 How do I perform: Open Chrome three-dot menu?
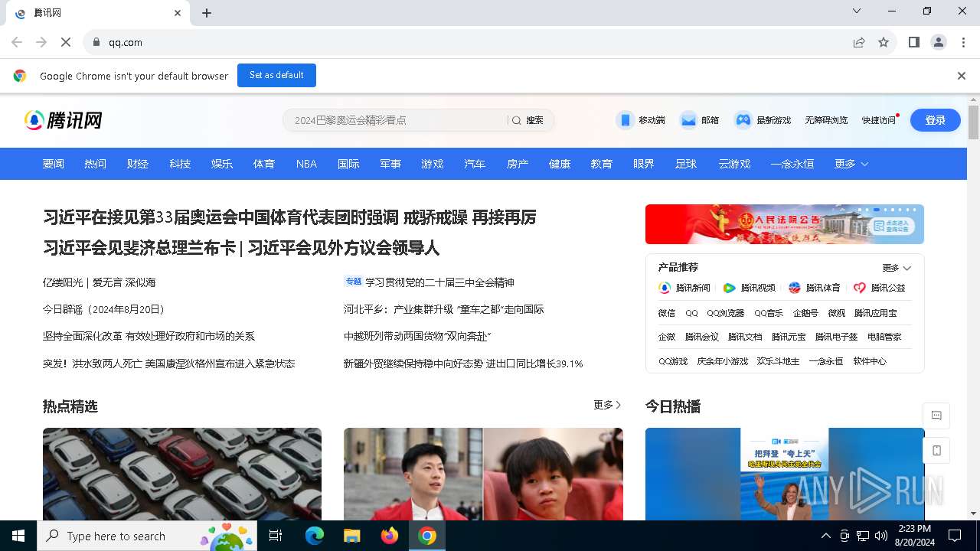point(964,42)
